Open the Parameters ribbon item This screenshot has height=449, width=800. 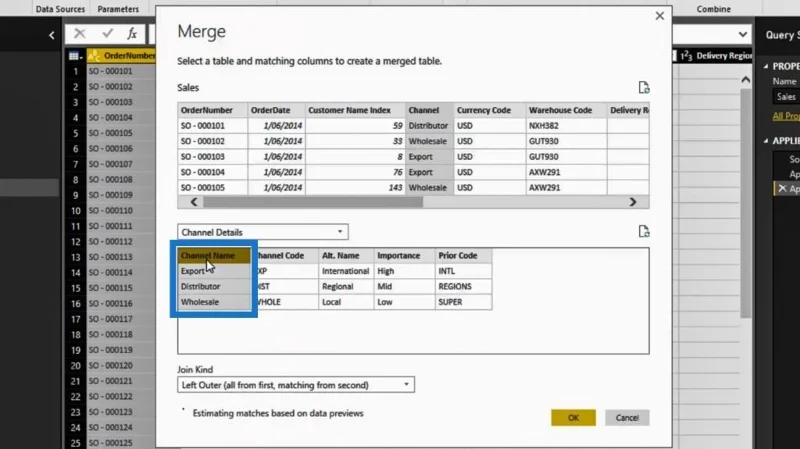(x=118, y=9)
